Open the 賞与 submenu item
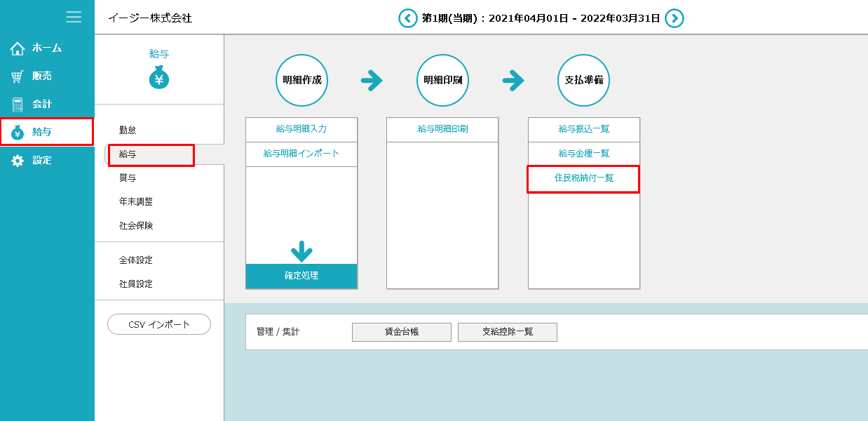The height and width of the screenshot is (421, 868). pyautogui.click(x=128, y=178)
